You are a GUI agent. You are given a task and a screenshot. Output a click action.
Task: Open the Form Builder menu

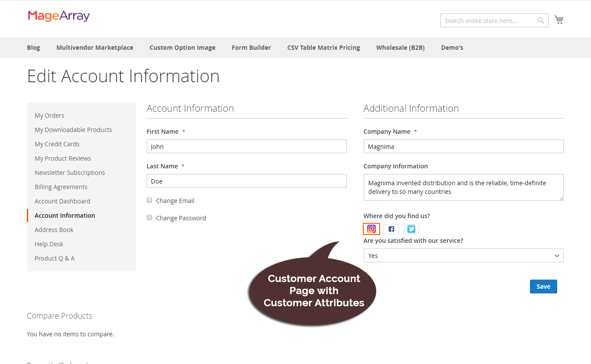point(251,47)
